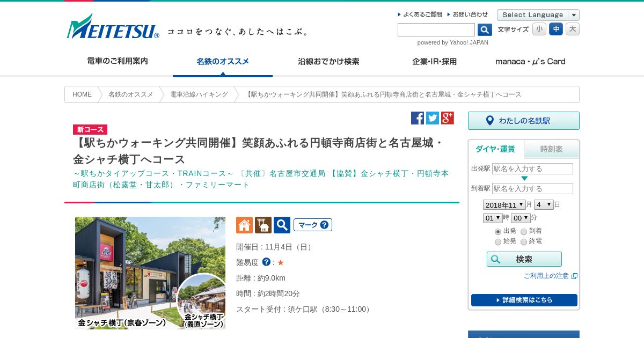The height and width of the screenshot is (338, 644).
Task: Open 名鉄のオススメ menu
Action: pyautogui.click(x=223, y=62)
